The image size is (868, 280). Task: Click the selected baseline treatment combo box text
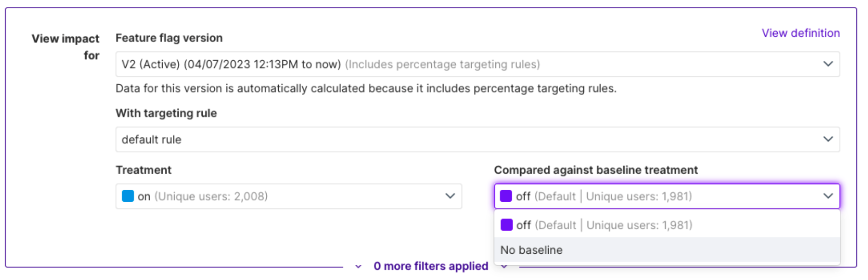[x=604, y=196]
